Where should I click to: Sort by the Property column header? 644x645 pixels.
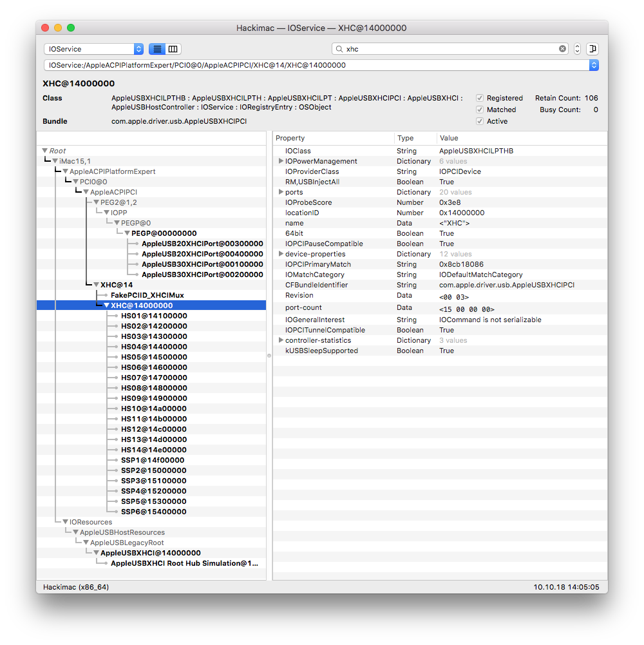pyautogui.click(x=333, y=138)
